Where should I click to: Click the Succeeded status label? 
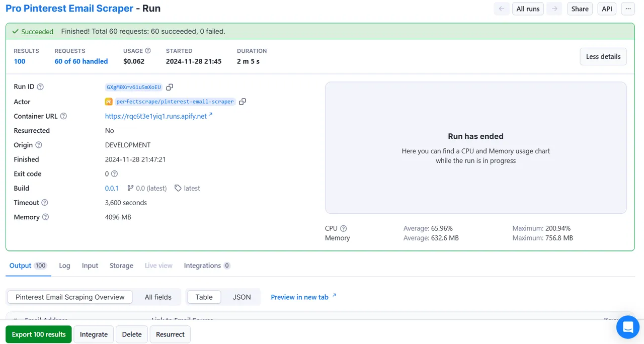tap(33, 31)
